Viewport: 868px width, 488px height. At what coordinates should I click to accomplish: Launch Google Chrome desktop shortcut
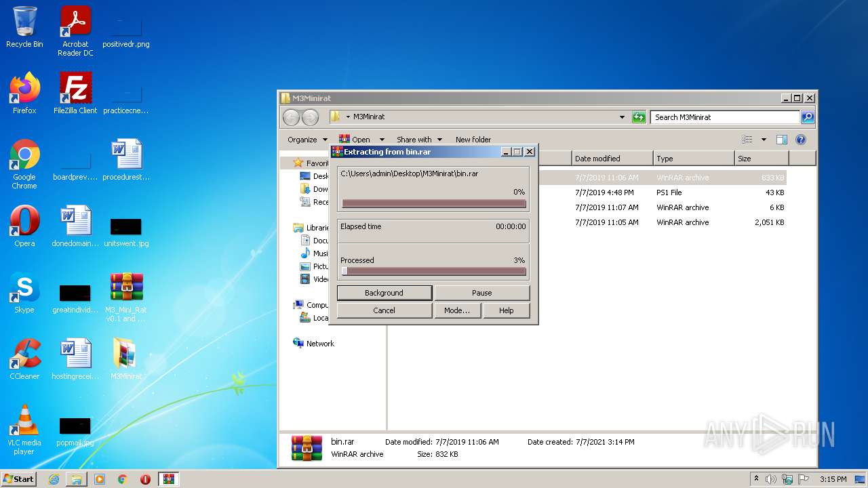pyautogui.click(x=24, y=164)
